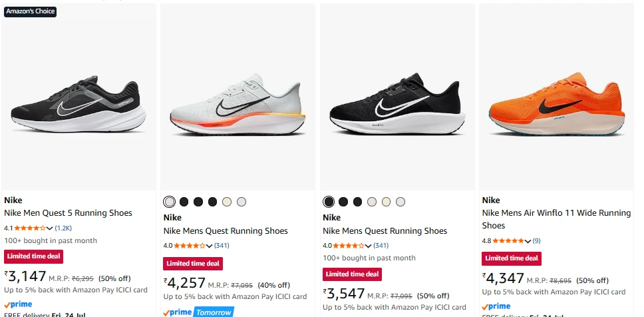The width and height of the screenshot is (644, 317).
Task: Open orange Air Winflo shoe image
Action: click(x=557, y=105)
